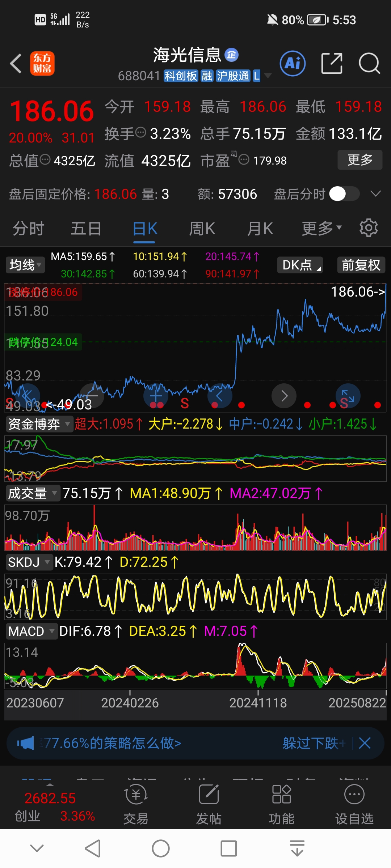Screen dimensions: 391x868
Task: Tap the 20241118 date label
Action: tap(258, 703)
